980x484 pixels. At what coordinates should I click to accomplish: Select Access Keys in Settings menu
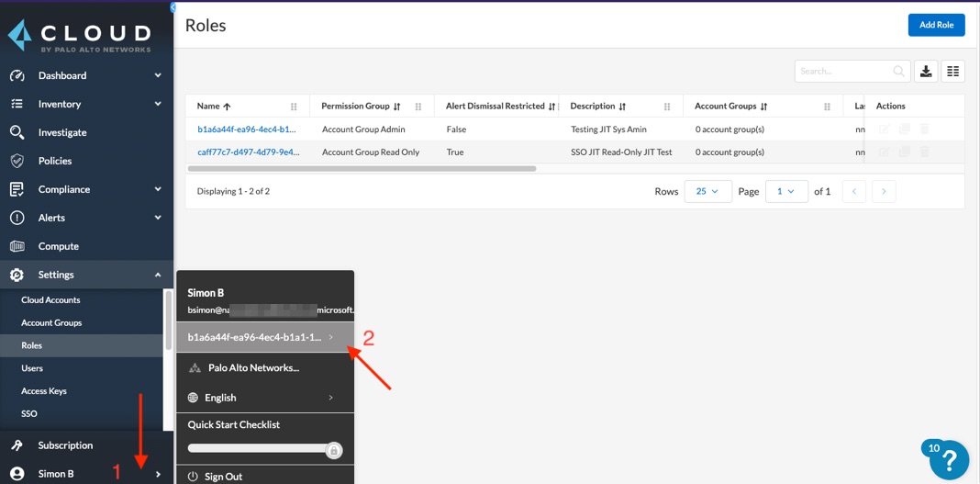pyautogui.click(x=44, y=390)
